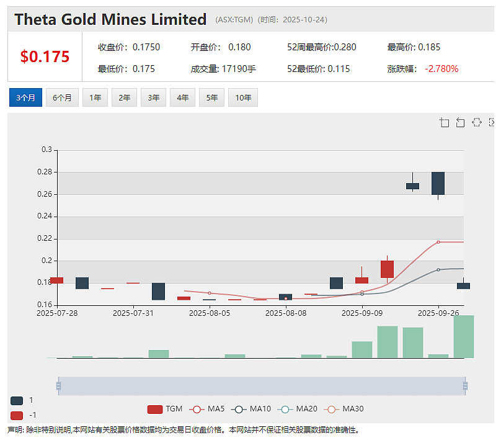Screen dimensions: 501x448
Task: Click the restore chart icon
Action: 476,122
